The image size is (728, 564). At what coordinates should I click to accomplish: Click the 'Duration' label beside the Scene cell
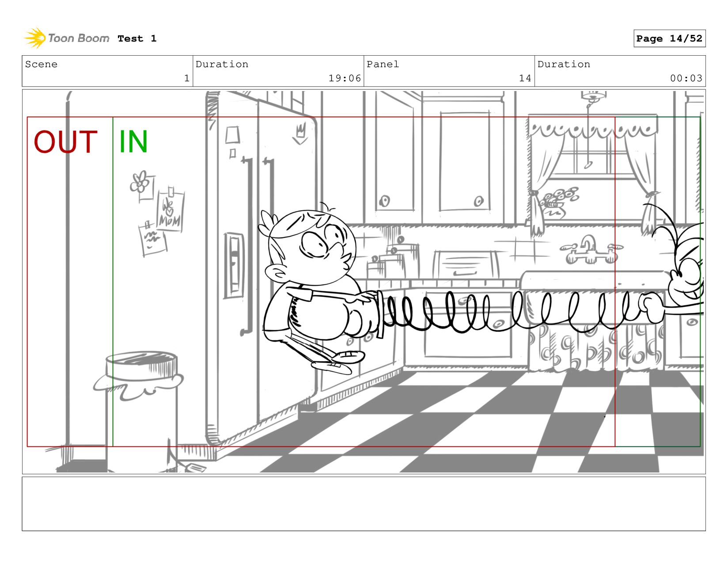pyautogui.click(x=222, y=64)
